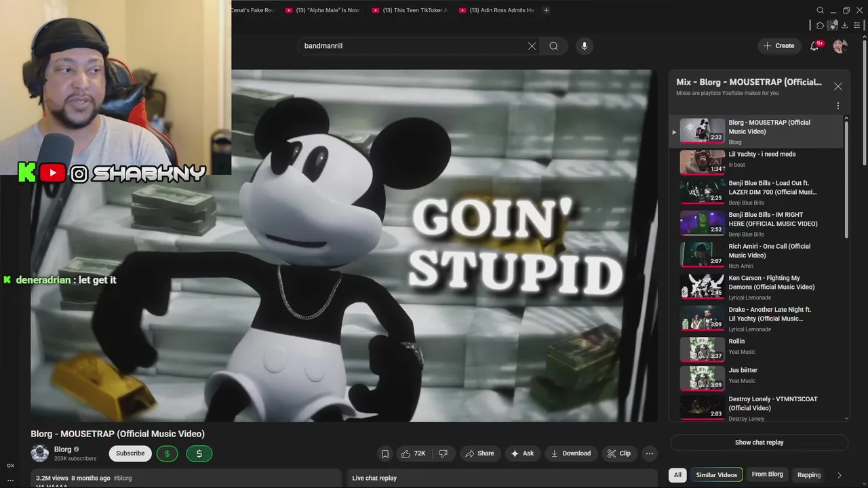Play Rollin by Yeat Music
This screenshot has width=868, height=488.
pos(756,349)
